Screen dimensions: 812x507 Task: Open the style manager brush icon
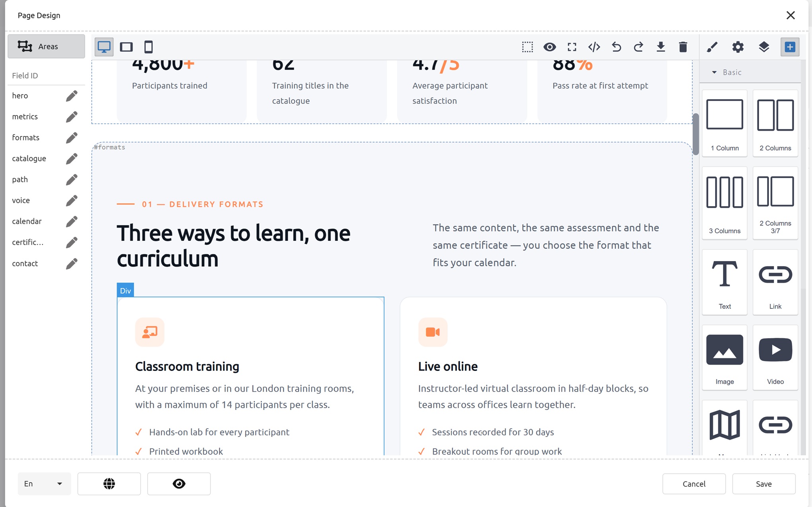[712, 47]
